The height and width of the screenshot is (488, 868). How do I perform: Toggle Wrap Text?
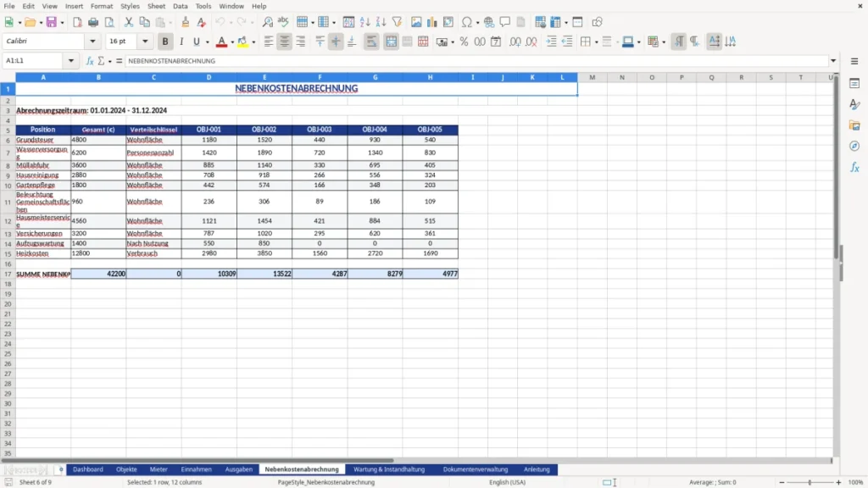point(371,42)
